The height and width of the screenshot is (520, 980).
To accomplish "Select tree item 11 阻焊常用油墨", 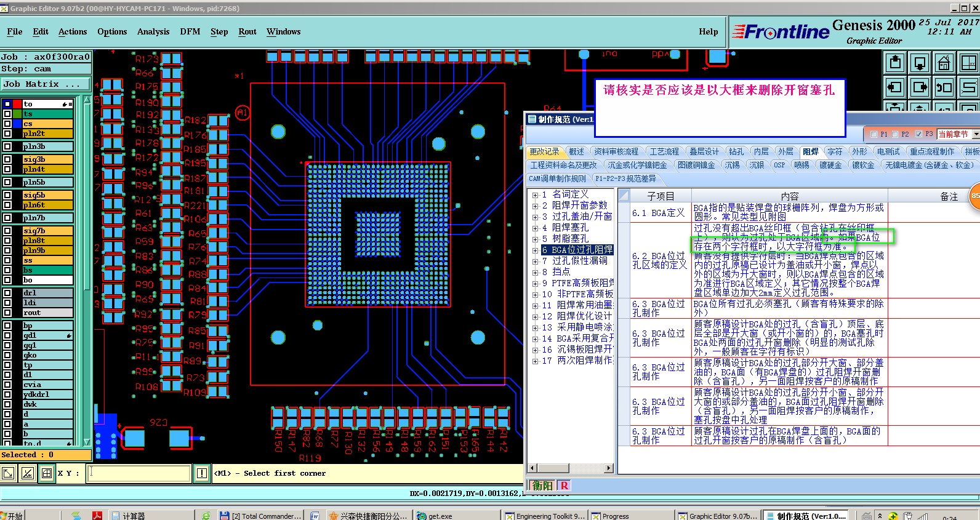I will click(577, 305).
